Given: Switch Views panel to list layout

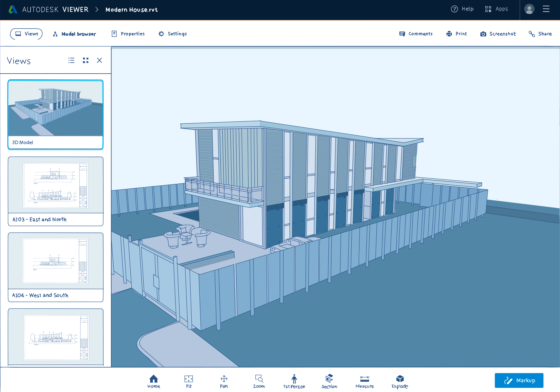Looking at the screenshot, I should pos(71,60).
